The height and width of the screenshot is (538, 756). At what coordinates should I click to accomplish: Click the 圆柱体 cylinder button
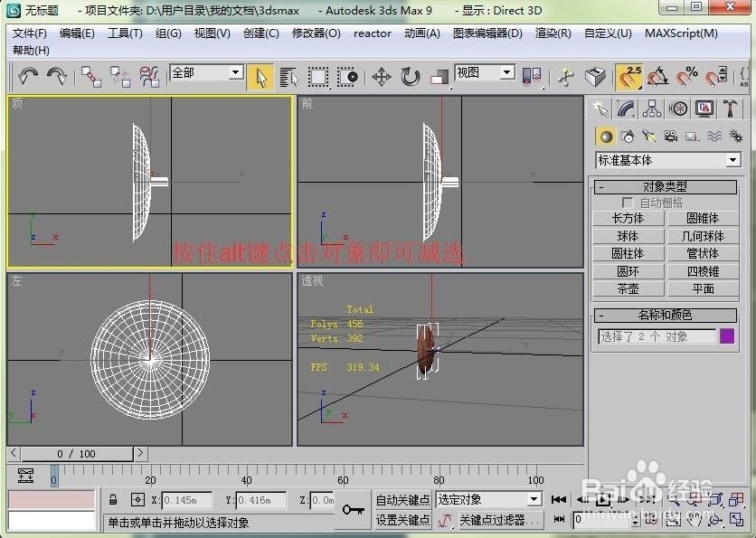(x=628, y=253)
